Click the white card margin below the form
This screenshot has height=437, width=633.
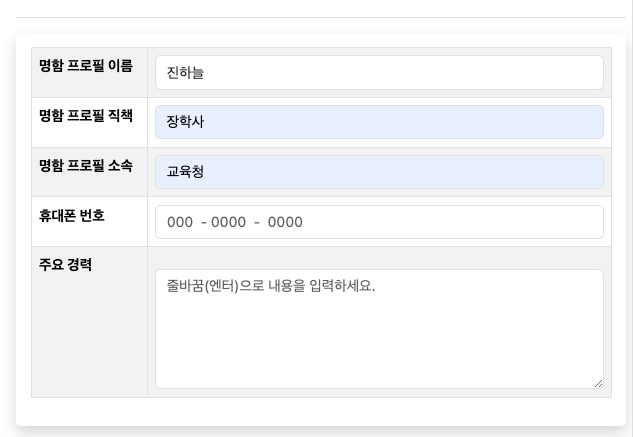[320, 412]
